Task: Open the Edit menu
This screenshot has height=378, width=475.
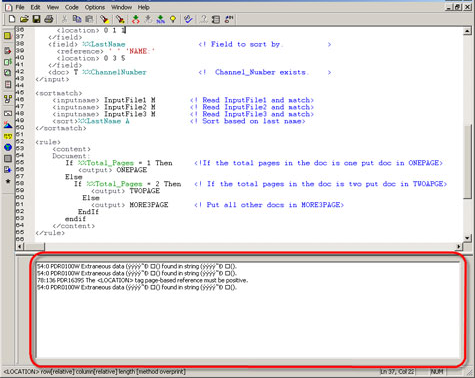Action: pos(35,7)
